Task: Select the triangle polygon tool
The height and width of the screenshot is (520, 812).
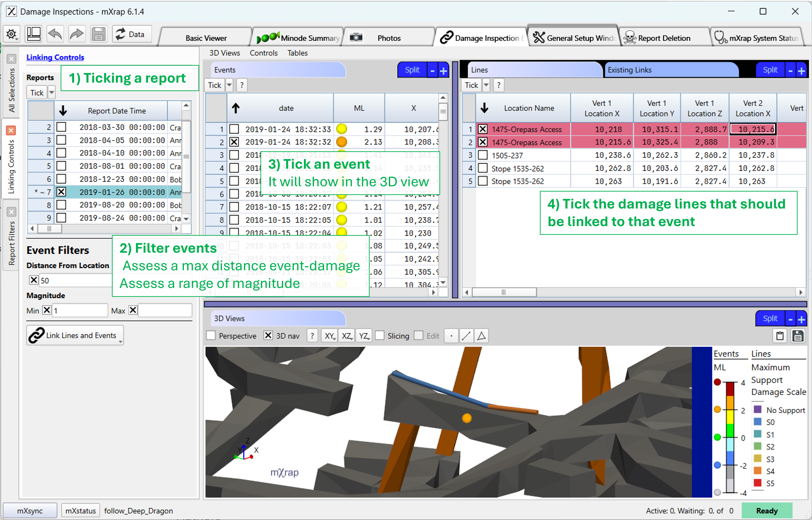Action: [x=482, y=336]
